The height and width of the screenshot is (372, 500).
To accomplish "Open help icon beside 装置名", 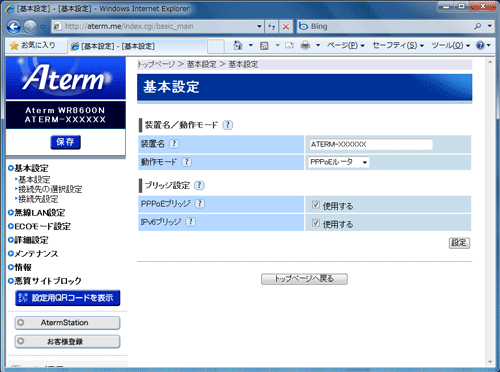I will 174,144.
